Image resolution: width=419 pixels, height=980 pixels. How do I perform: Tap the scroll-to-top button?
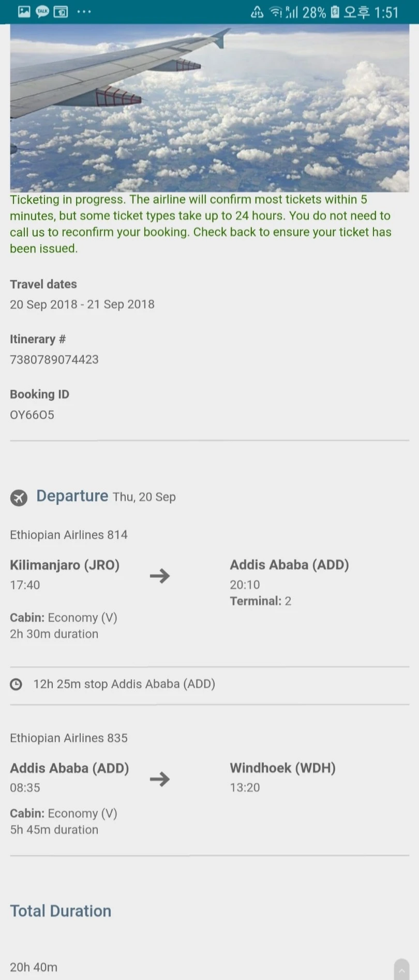click(401, 969)
